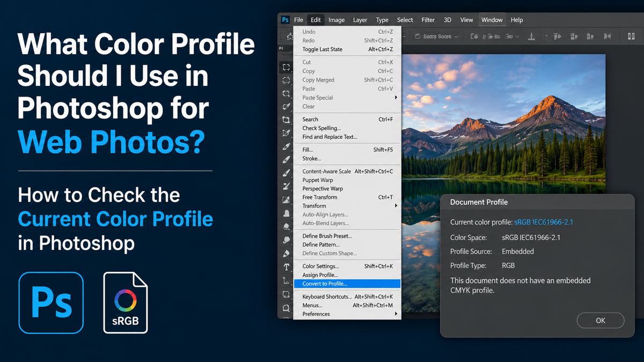Open the 3D menu
This screenshot has width=644, height=362.
click(x=448, y=20)
